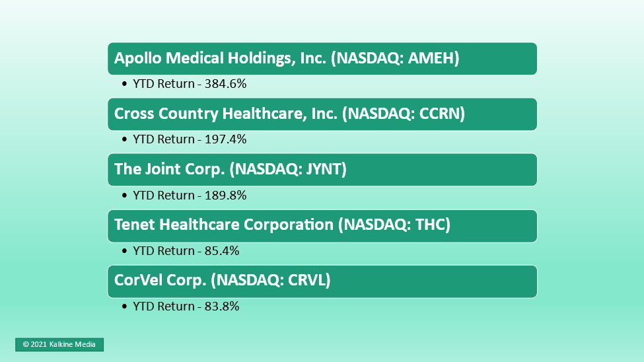
Task: Click the YTD Return 83.8% text
Action: click(x=186, y=306)
